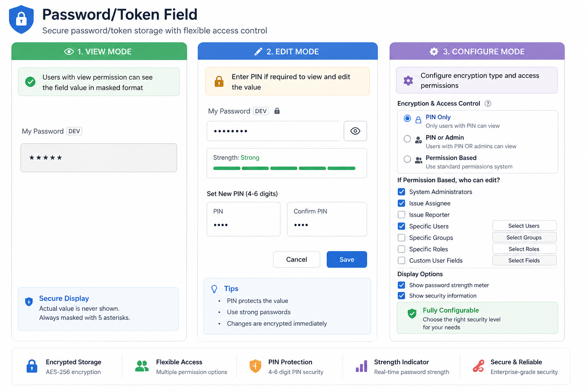The image size is (588, 392).
Task: Click the pencil icon in Edit Mode header
Action: (x=258, y=52)
